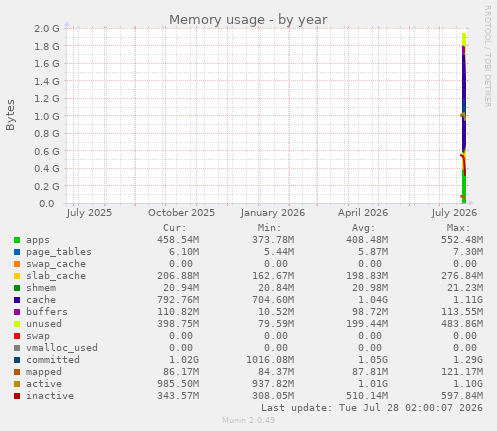Click the unused lime legend swatch

pos(17,324)
